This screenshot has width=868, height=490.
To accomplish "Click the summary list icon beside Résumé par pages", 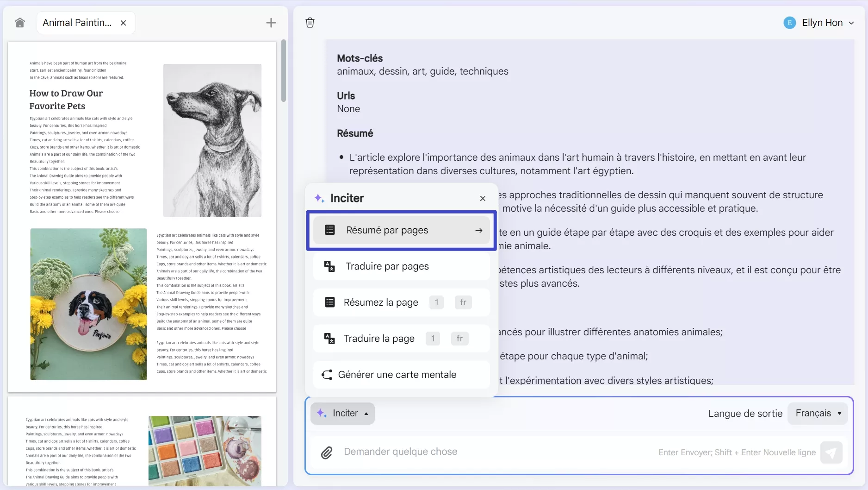I will (x=329, y=230).
